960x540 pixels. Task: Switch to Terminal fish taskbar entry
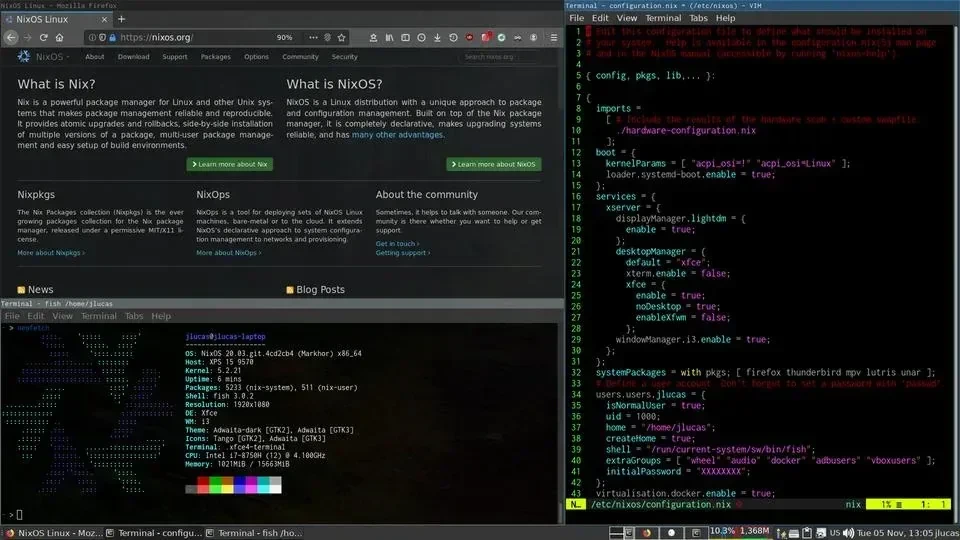pos(255,533)
